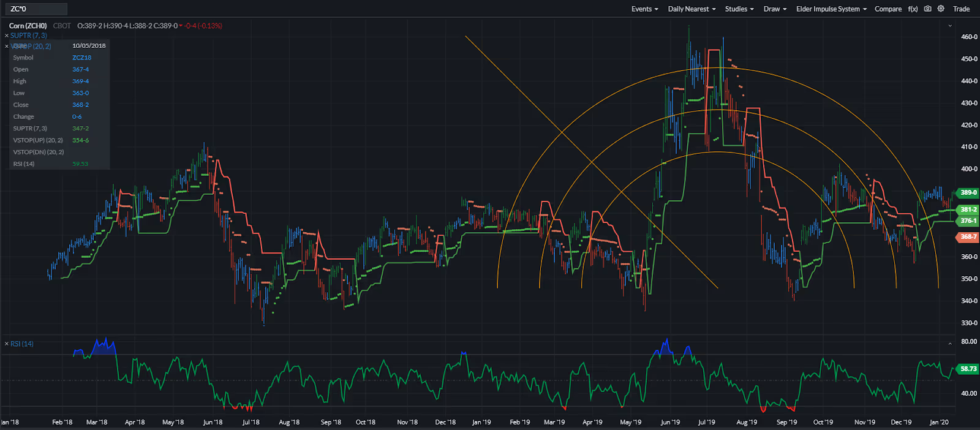Click the Open value 367-4

[x=80, y=69]
